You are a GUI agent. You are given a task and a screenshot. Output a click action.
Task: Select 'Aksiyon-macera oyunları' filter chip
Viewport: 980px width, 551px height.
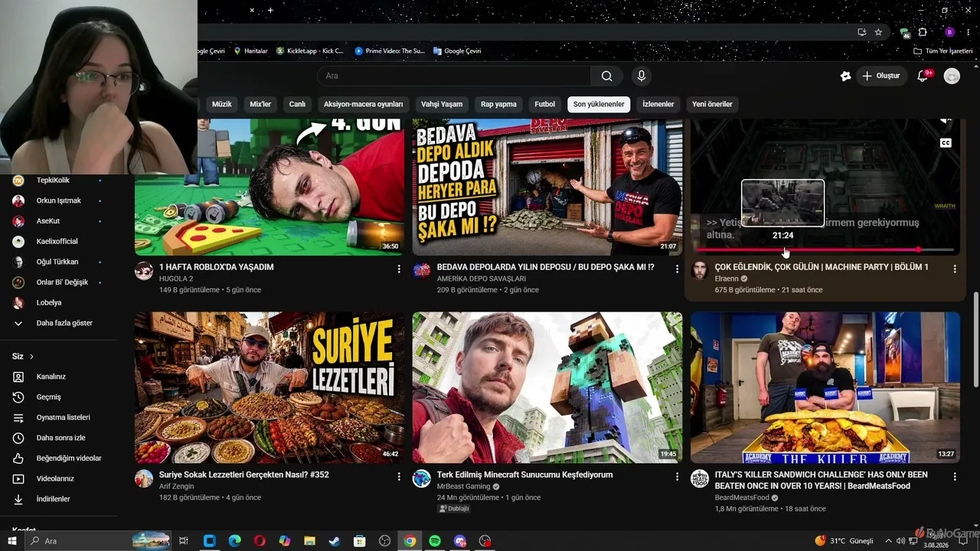coord(363,104)
